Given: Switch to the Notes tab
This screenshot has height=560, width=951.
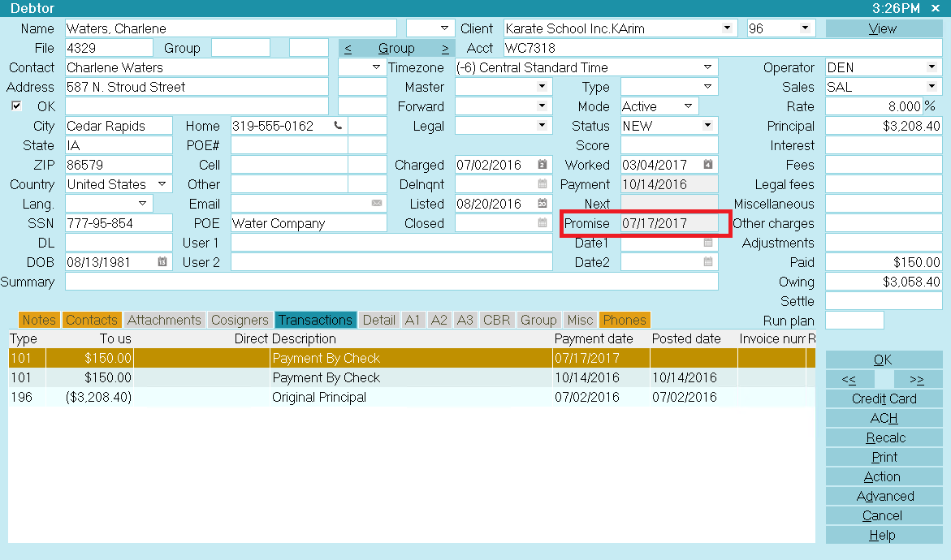Looking at the screenshot, I should 39,320.
